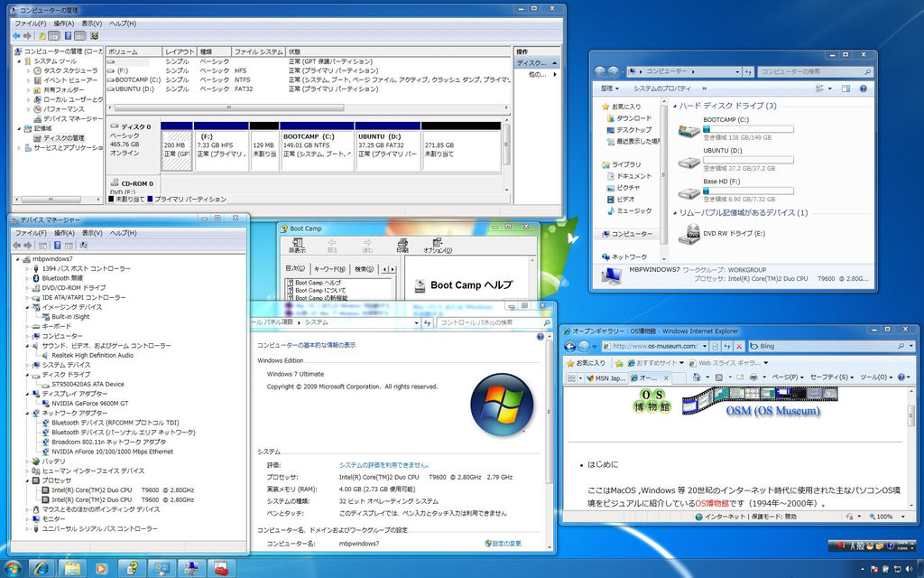Switch to 検索(S) tab in Boot Camp help
924x578 pixels.
[365, 269]
